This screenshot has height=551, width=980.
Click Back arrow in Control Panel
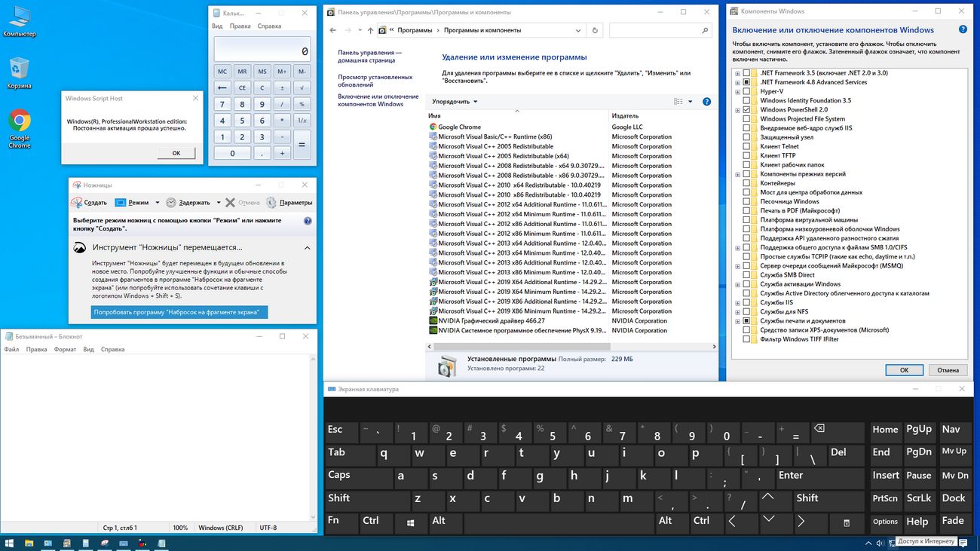333,31
